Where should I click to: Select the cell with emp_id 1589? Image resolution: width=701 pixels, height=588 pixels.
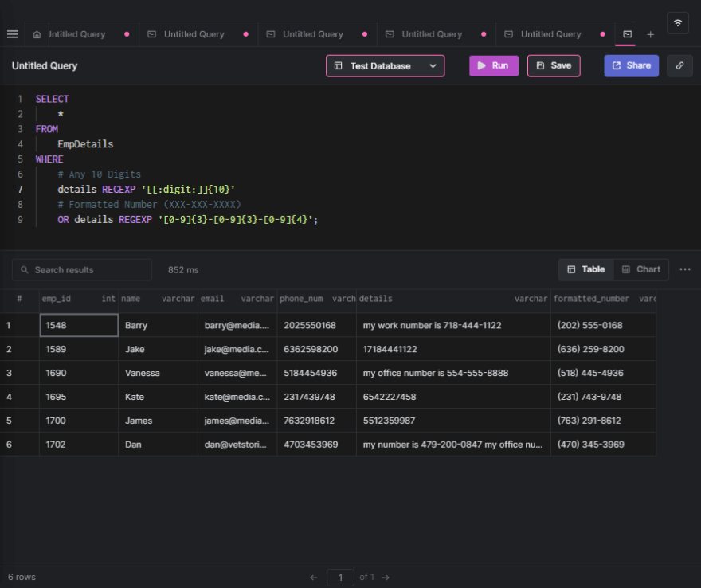[x=79, y=349]
